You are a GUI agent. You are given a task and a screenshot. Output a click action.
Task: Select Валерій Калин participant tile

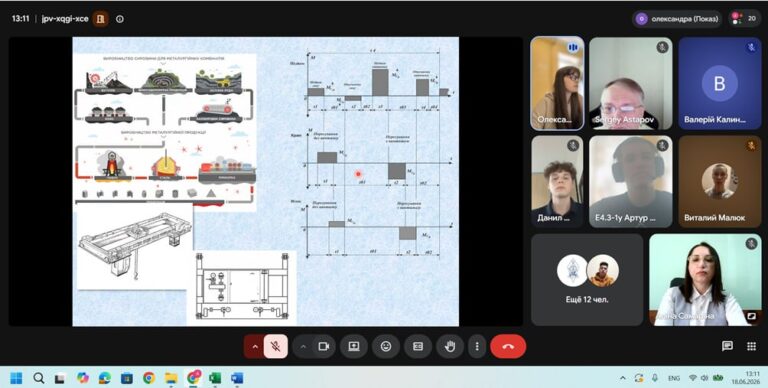[720, 83]
